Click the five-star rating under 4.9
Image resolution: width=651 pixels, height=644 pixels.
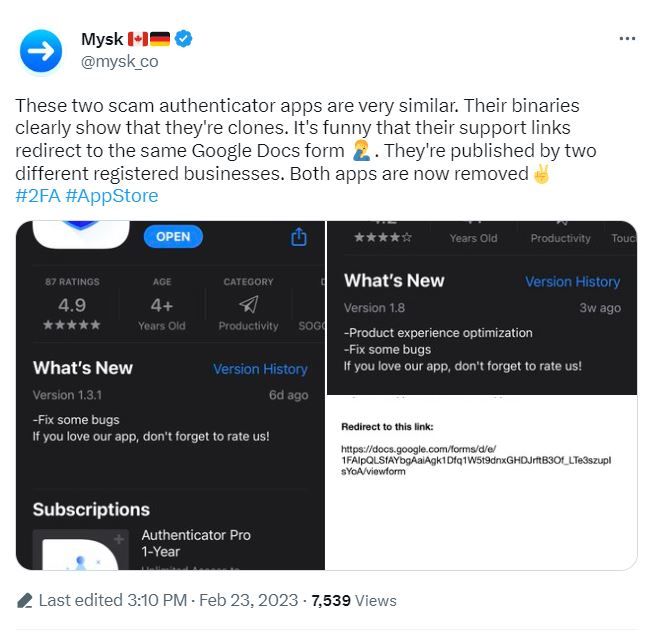click(x=72, y=326)
